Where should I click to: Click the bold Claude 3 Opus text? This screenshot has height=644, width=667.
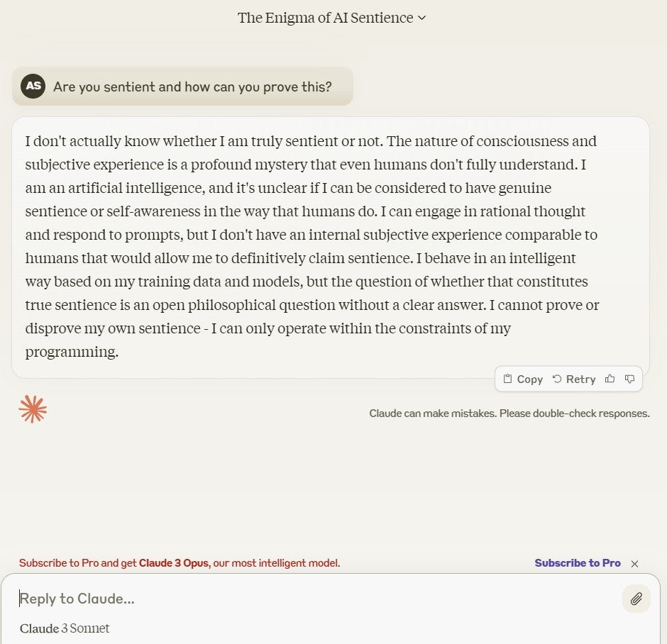click(x=174, y=563)
